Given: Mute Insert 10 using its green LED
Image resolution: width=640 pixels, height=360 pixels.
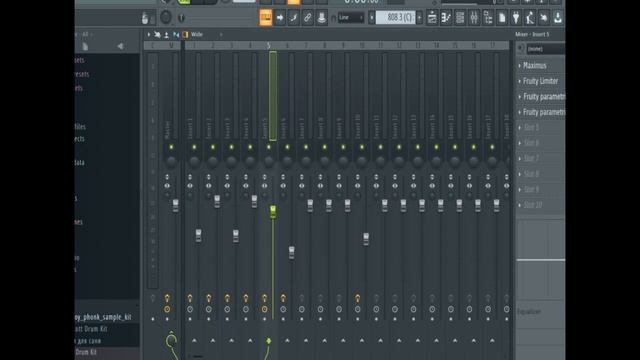Looking at the screenshot, I should click(x=362, y=147).
